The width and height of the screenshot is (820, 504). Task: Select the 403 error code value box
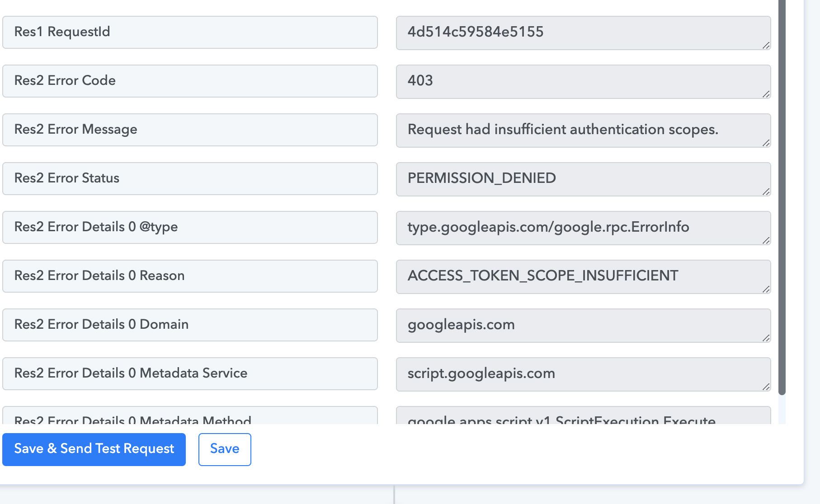pos(583,82)
